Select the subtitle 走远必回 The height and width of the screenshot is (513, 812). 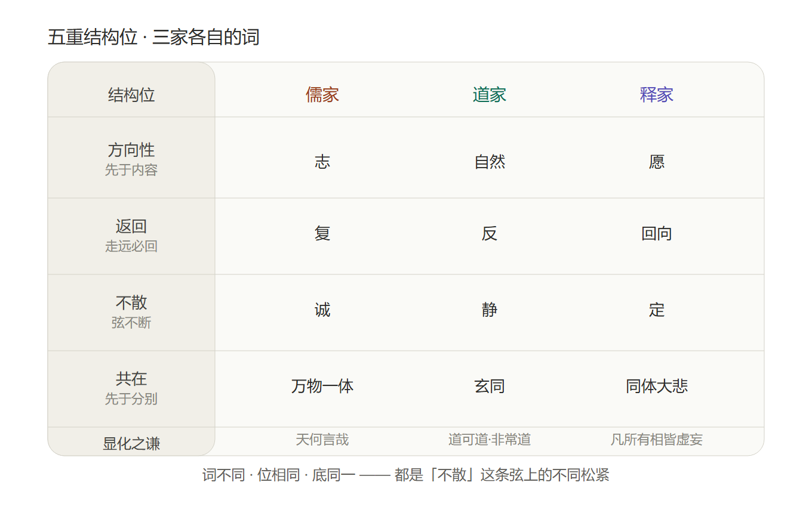(x=131, y=246)
